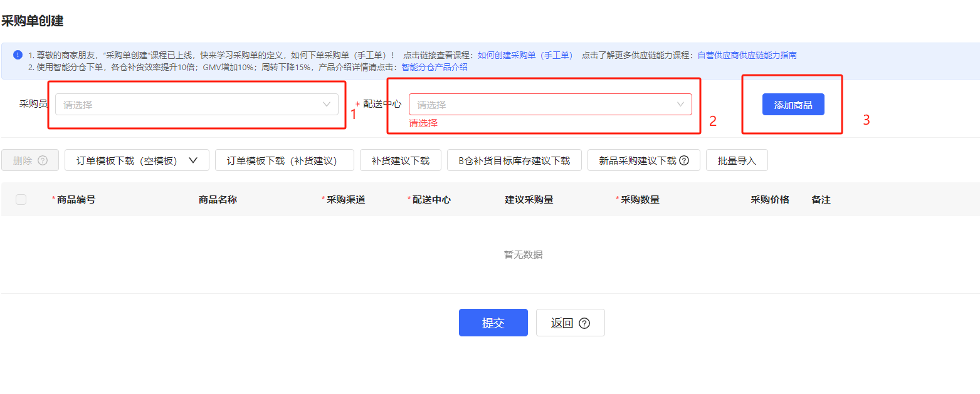Open the 采购员 dropdown

point(197,105)
